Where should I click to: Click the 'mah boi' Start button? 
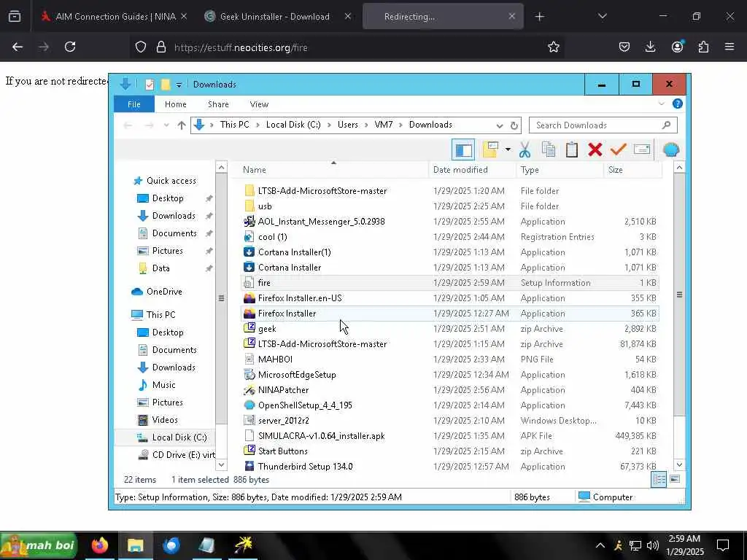pyautogui.click(x=39, y=545)
